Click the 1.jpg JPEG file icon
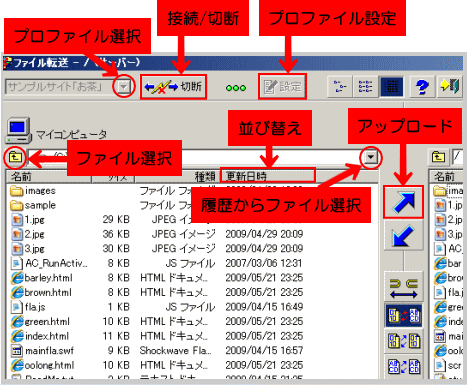This screenshot has width=467, height=385. pos(17,220)
